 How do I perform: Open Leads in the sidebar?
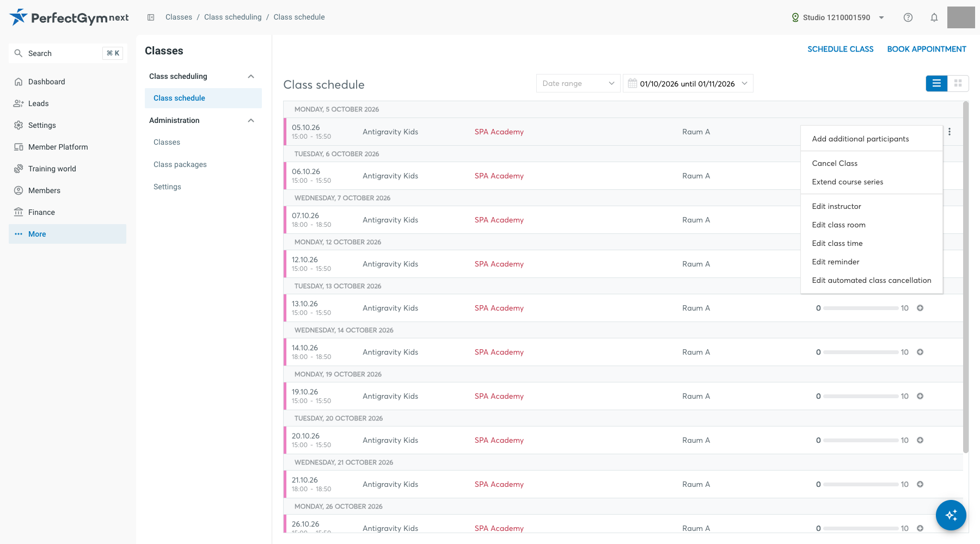[68, 103]
